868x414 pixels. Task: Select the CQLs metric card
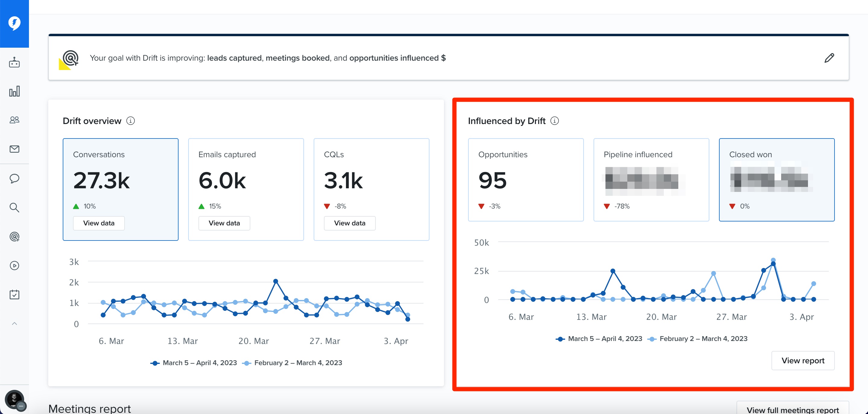point(371,189)
